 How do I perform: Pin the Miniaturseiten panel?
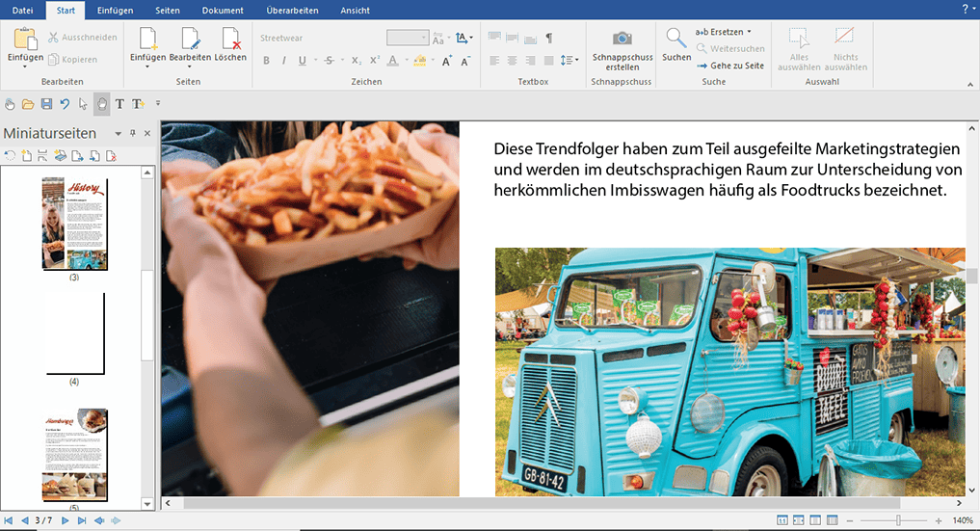133,134
